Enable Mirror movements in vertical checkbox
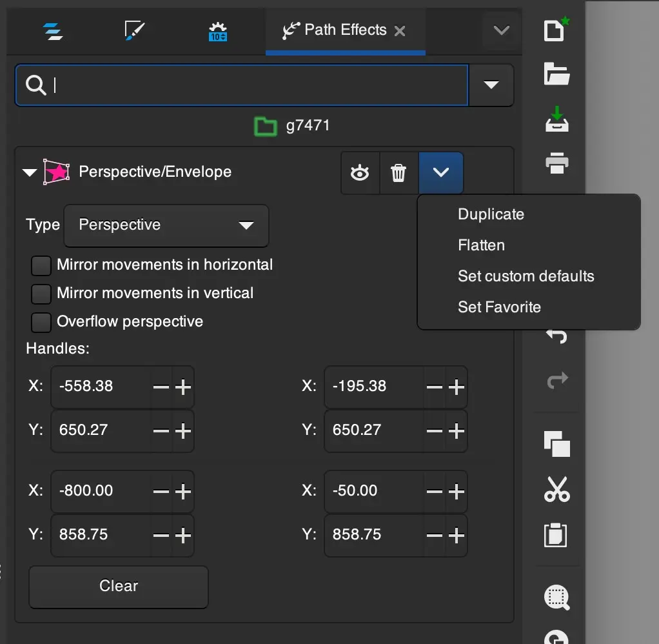 41,294
